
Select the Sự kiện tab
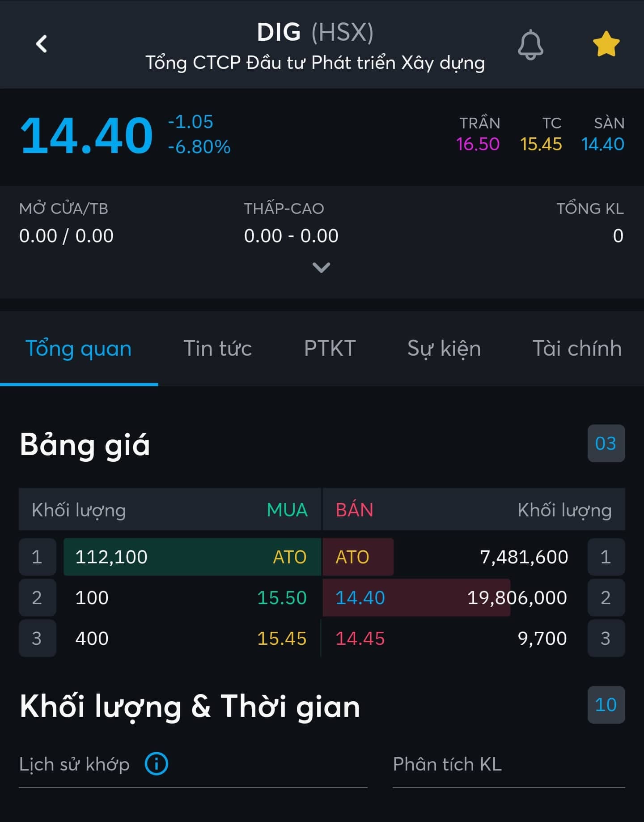[444, 348]
